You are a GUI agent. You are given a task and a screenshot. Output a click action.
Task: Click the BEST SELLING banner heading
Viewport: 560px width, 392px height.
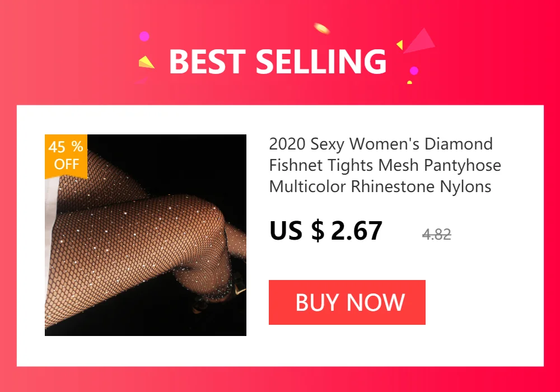pyautogui.click(x=278, y=62)
